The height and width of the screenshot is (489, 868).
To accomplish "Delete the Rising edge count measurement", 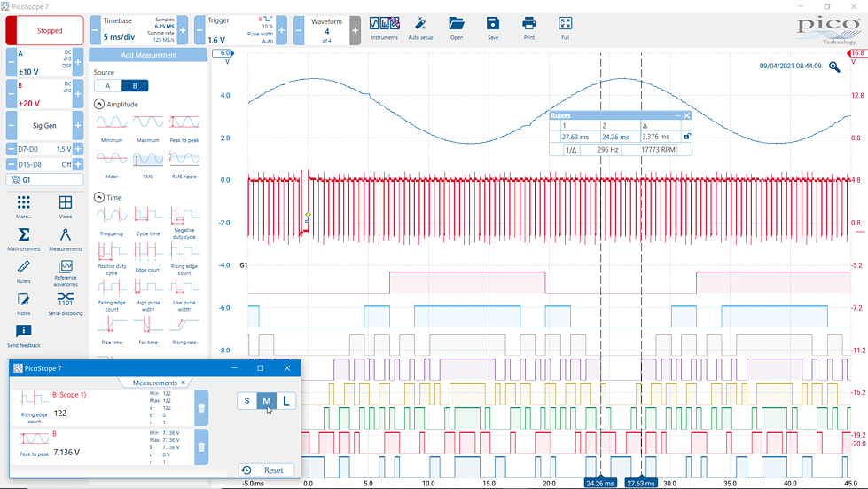I will 201,407.
